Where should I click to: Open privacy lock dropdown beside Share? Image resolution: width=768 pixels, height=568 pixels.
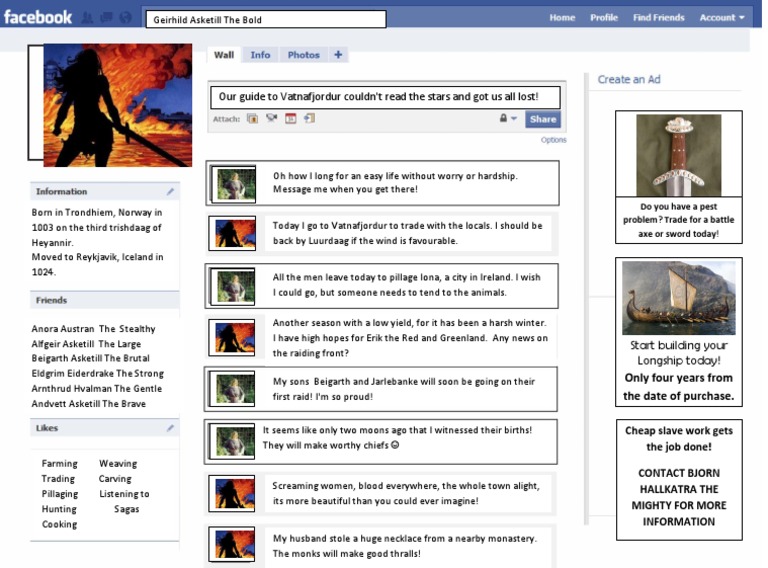click(x=508, y=118)
